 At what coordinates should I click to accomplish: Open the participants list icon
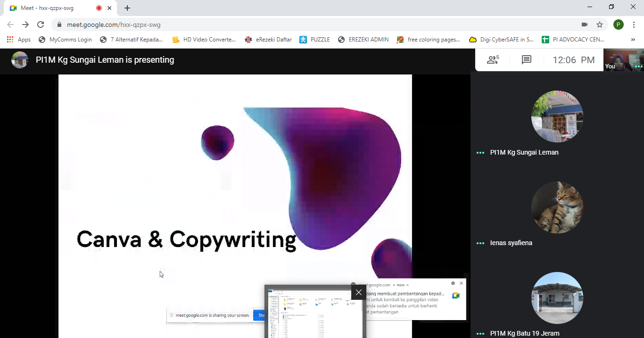coord(493,60)
